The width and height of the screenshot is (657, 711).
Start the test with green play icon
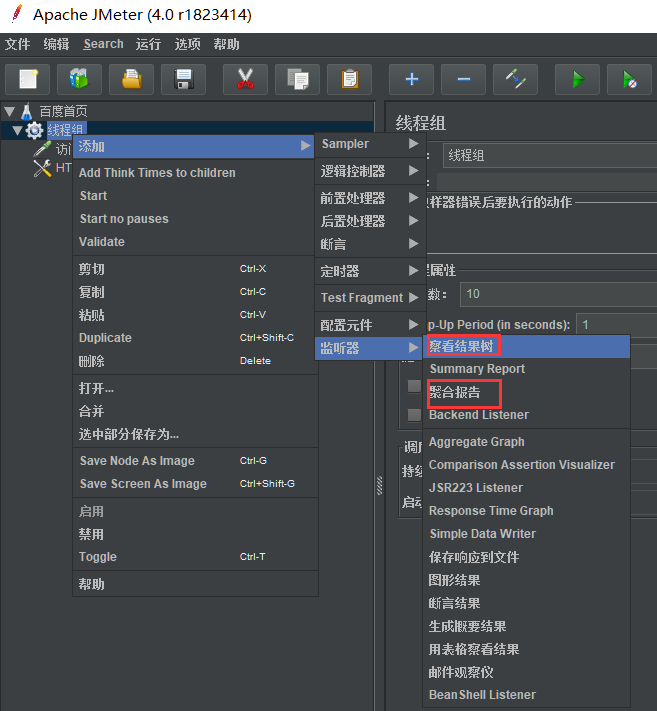click(578, 79)
